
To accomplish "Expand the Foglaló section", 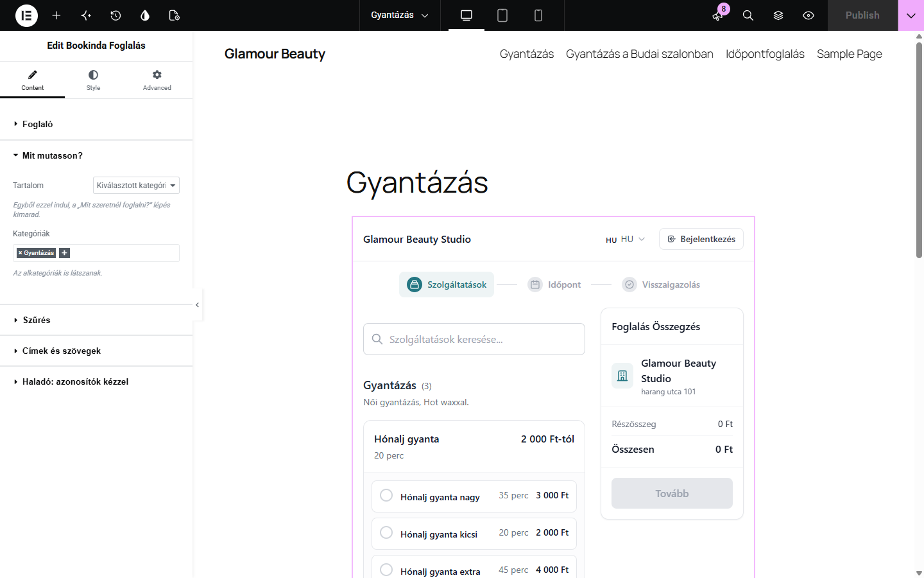I will tap(96, 124).
